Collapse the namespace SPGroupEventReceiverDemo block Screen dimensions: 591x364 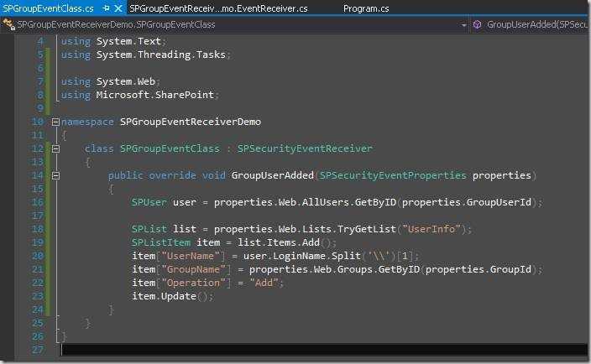point(55,122)
